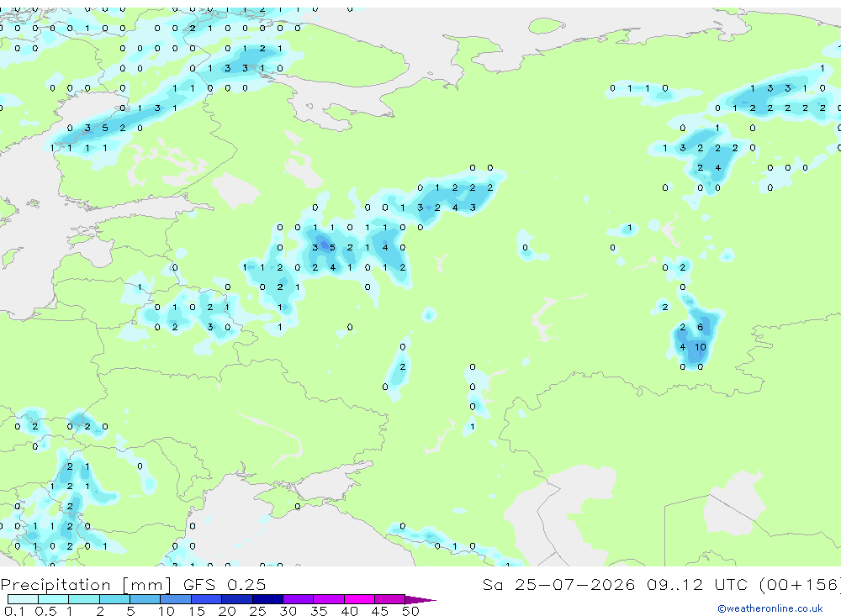Click the '0.1' legend scale label
841x616 pixels.
tap(14, 611)
